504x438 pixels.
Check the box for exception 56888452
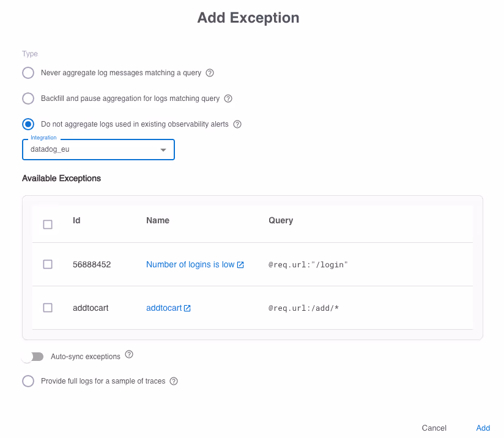[x=48, y=264]
